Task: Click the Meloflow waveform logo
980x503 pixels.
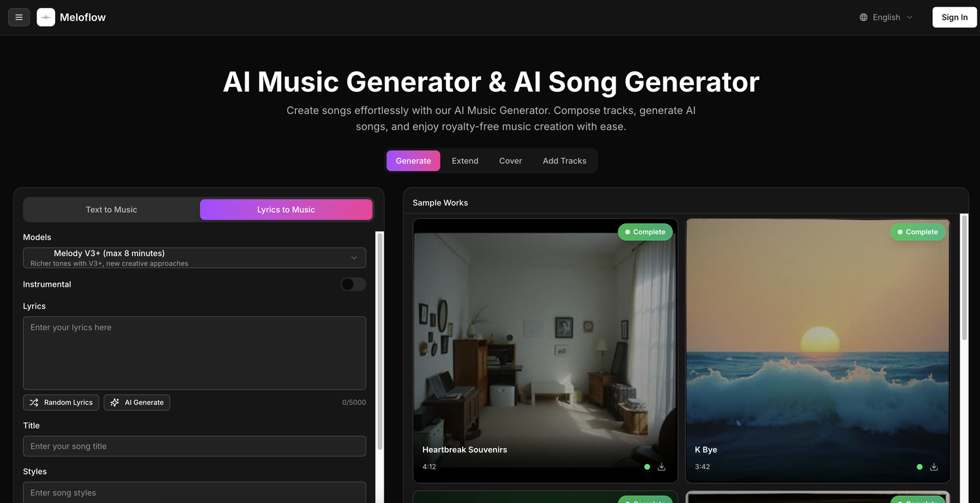Action: click(x=46, y=17)
